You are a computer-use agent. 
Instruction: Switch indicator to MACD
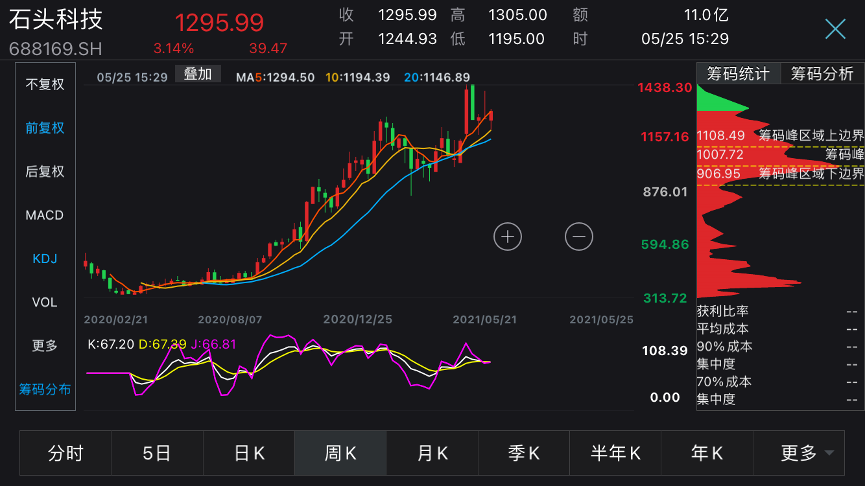45,215
